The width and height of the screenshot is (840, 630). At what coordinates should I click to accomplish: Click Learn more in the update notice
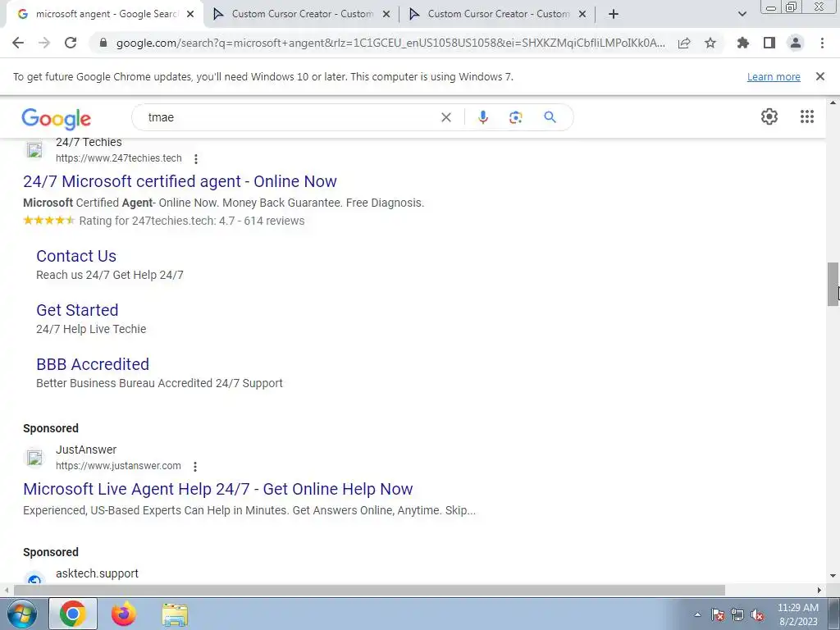click(774, 76)
